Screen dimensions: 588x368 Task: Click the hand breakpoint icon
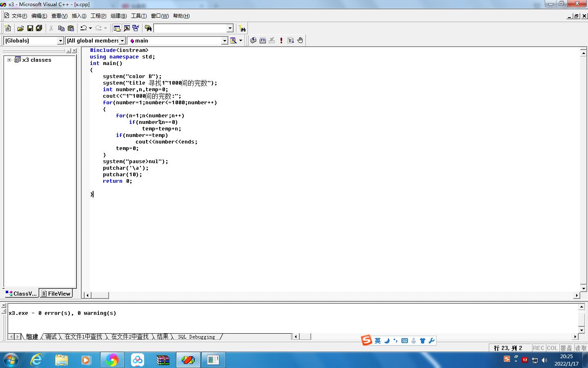pos(300,40)
